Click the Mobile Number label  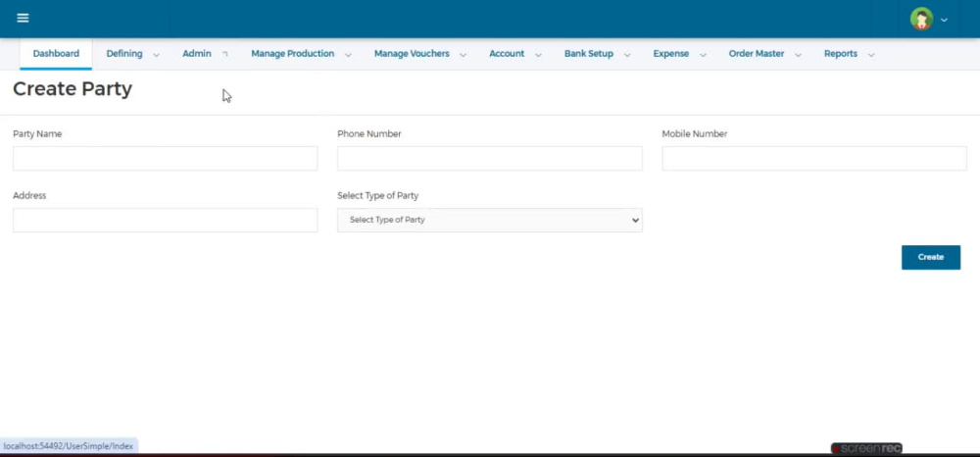coord(695,133)
